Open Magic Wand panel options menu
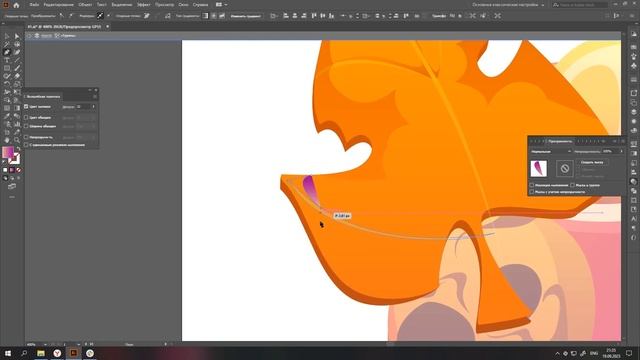The image size is (640, 360). click(95, 97)
